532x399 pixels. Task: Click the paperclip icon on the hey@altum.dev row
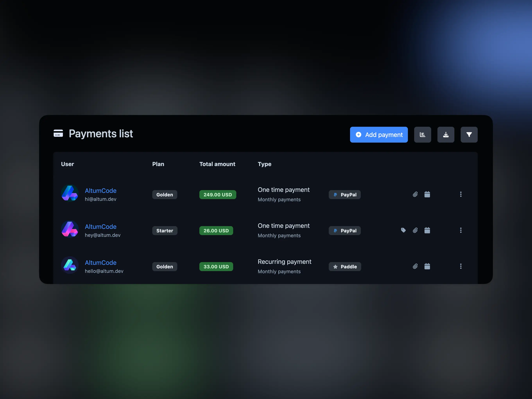pyautogui.click(x=415, y=230)
